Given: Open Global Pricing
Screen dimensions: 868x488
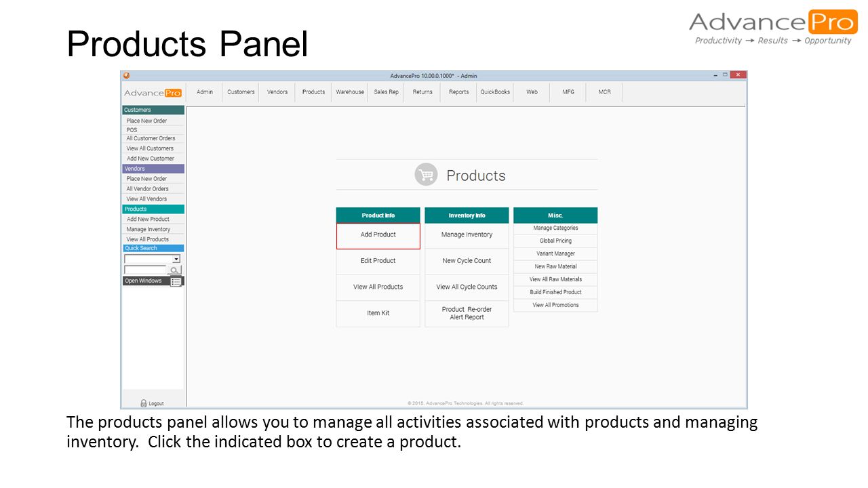Looking at the screenshot, I should [x=555, y=241].
